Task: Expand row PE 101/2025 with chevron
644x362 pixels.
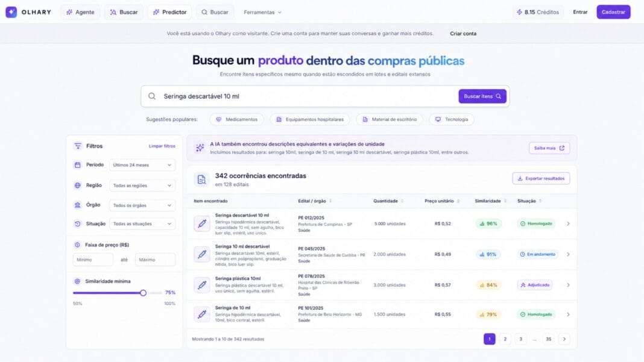Action: [568, 314]
